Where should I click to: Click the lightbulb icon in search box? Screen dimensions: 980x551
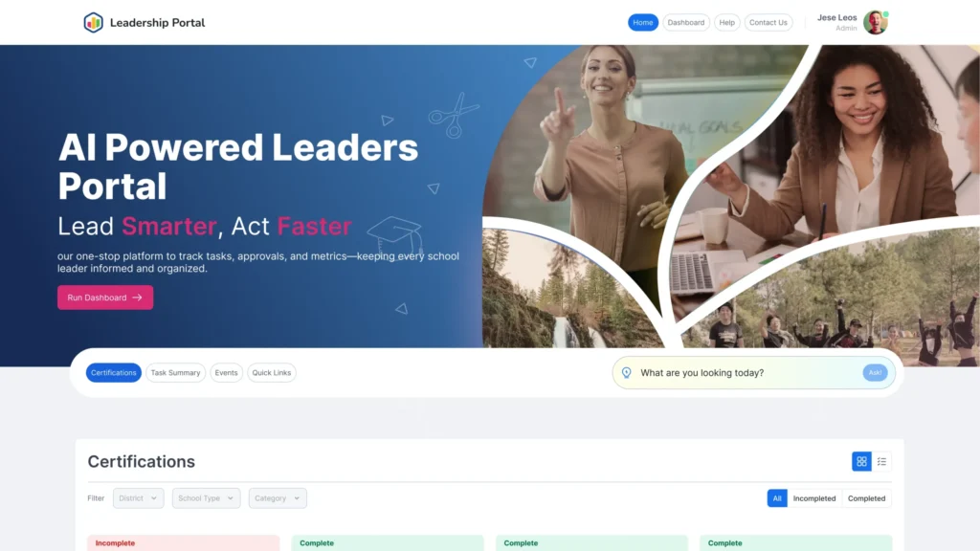626,373
